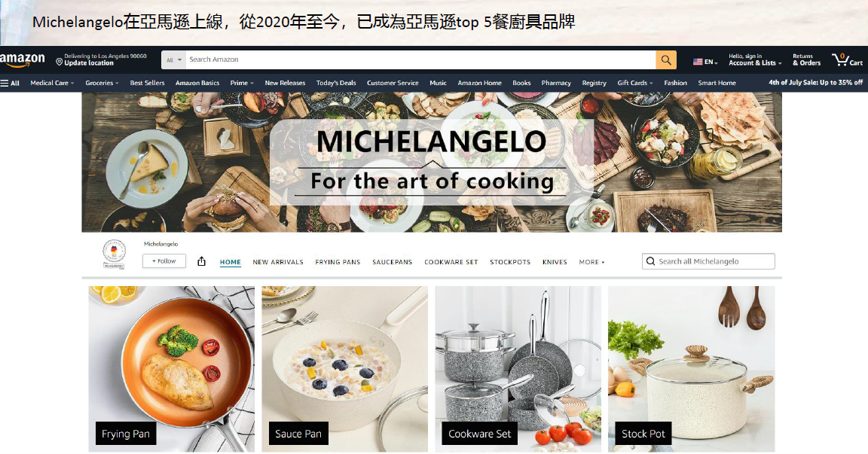Open the Groceries dropdown menu
Image resolution: width=868 pixels, height=454 pixels.
click(x=102, y=83)
